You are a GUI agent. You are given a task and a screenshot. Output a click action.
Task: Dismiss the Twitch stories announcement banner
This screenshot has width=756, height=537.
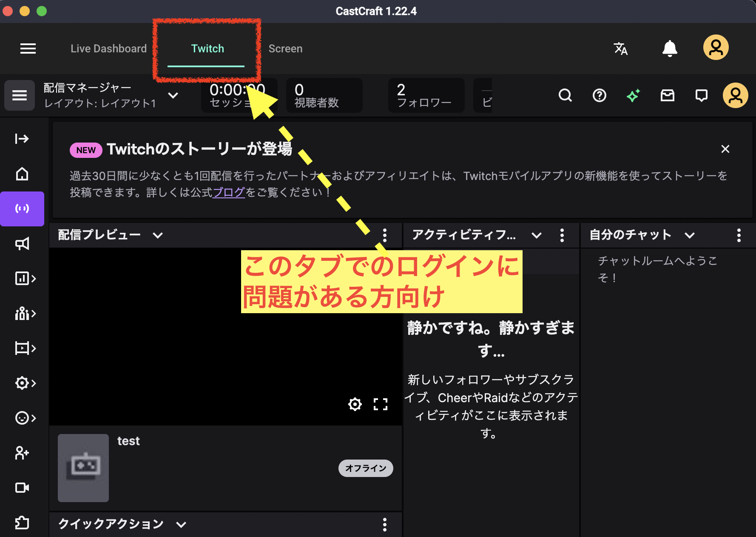725,149
